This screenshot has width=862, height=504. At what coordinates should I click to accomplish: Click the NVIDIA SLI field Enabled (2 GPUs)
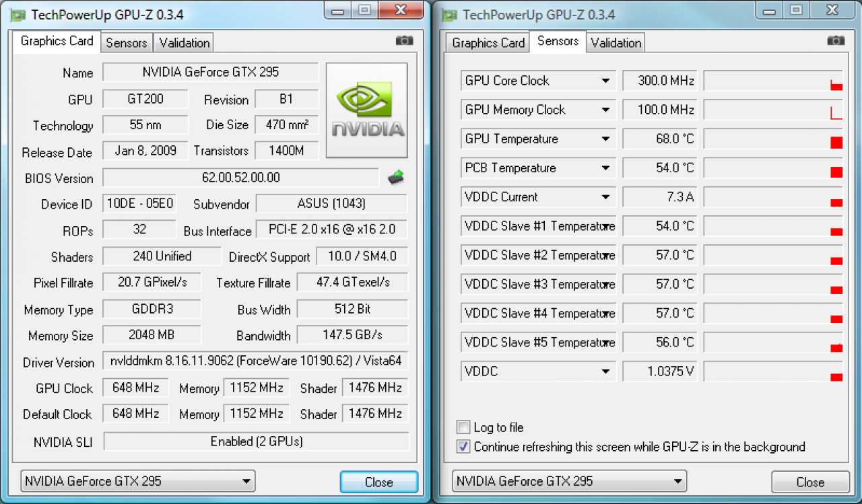pyautogui.click(x=256, y=441)
